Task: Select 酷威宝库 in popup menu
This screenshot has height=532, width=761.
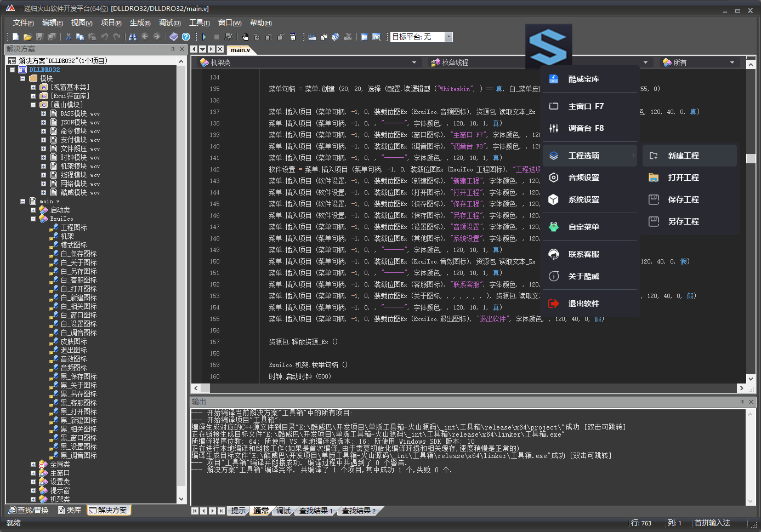Action: tap(590, 79)
